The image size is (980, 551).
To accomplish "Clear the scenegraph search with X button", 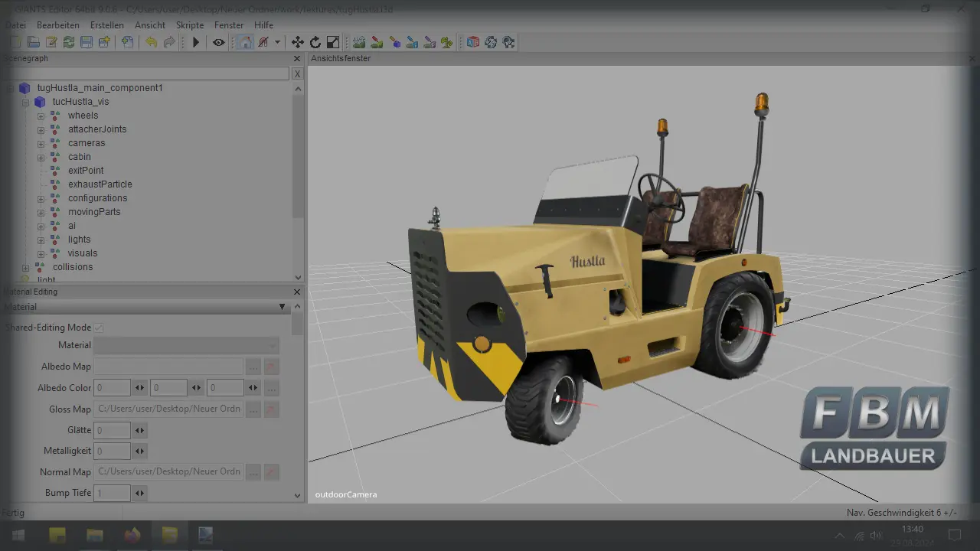I will (x=297, y=73).
